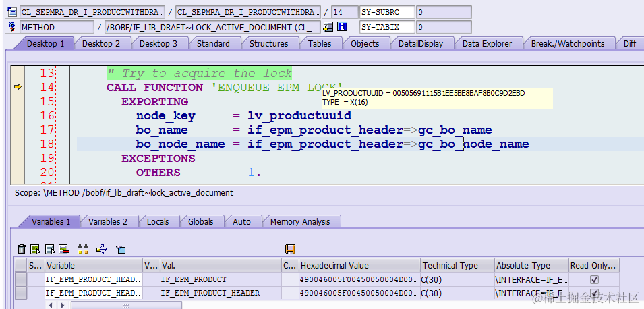This screenshot has height=309, width=644.
Task: Click the comment 'Try to acquire the lock'
Action: click(x=199, y=74)
